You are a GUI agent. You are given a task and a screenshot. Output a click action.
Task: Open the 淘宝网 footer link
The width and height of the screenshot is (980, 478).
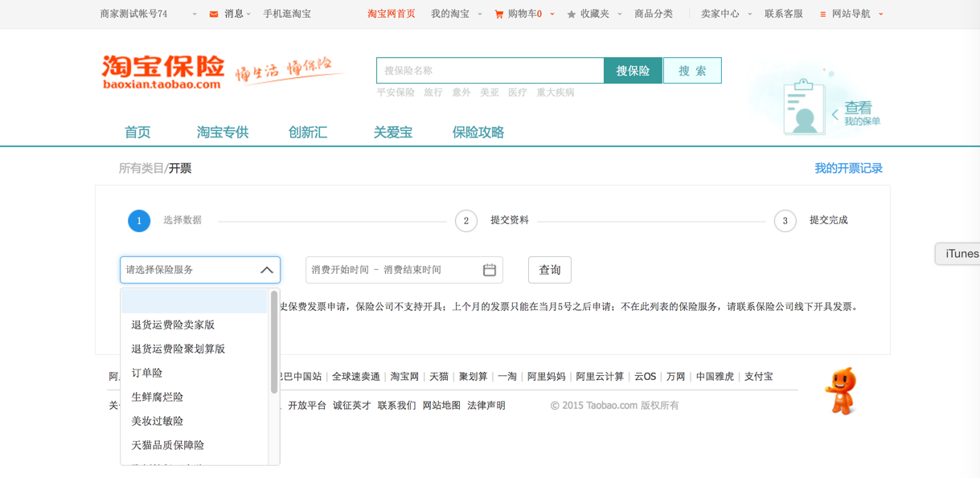404,377
